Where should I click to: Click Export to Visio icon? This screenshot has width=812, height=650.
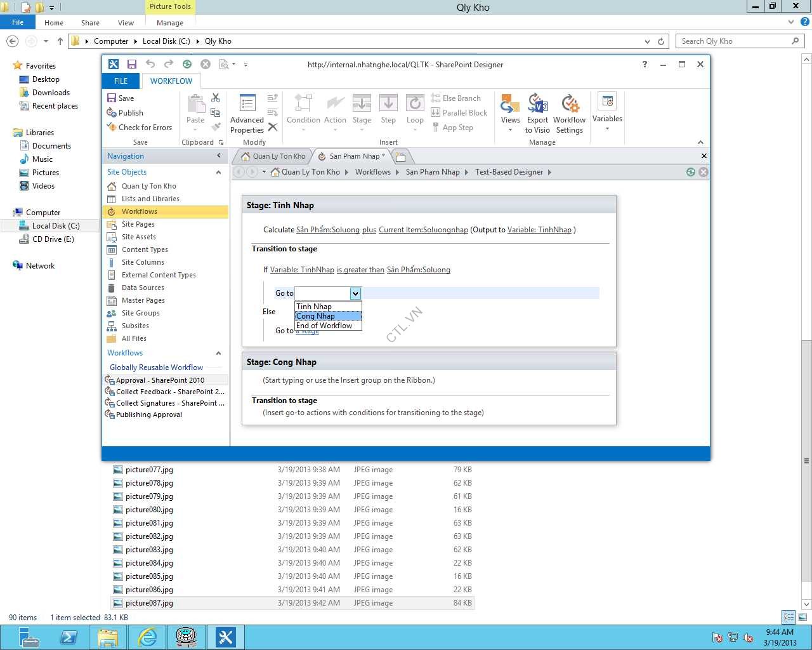pos(537,114)
